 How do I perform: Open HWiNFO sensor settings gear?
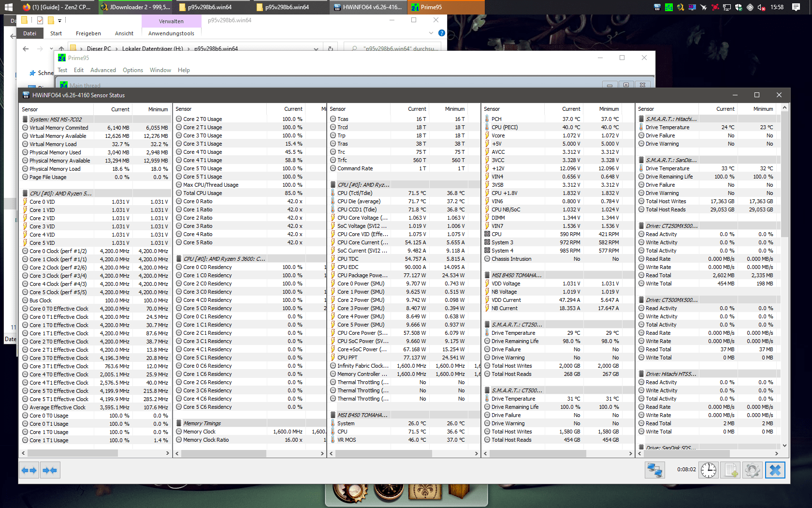tap(753, 470)
